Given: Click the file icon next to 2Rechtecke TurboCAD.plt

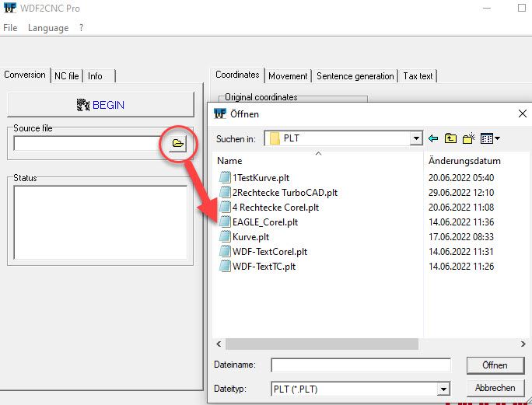Looking at the screenshot, I should coord(225,192).
